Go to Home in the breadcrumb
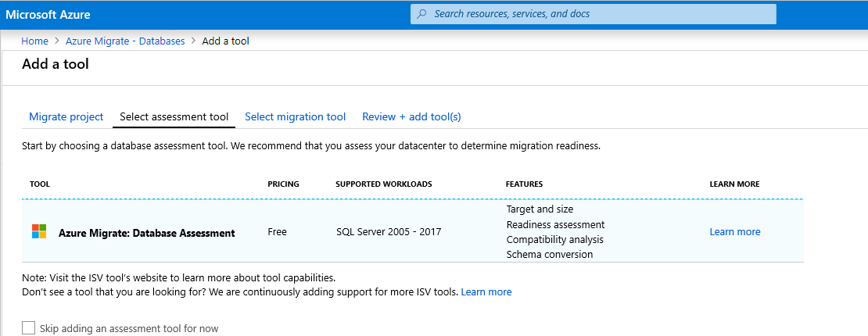 point(34,41)
